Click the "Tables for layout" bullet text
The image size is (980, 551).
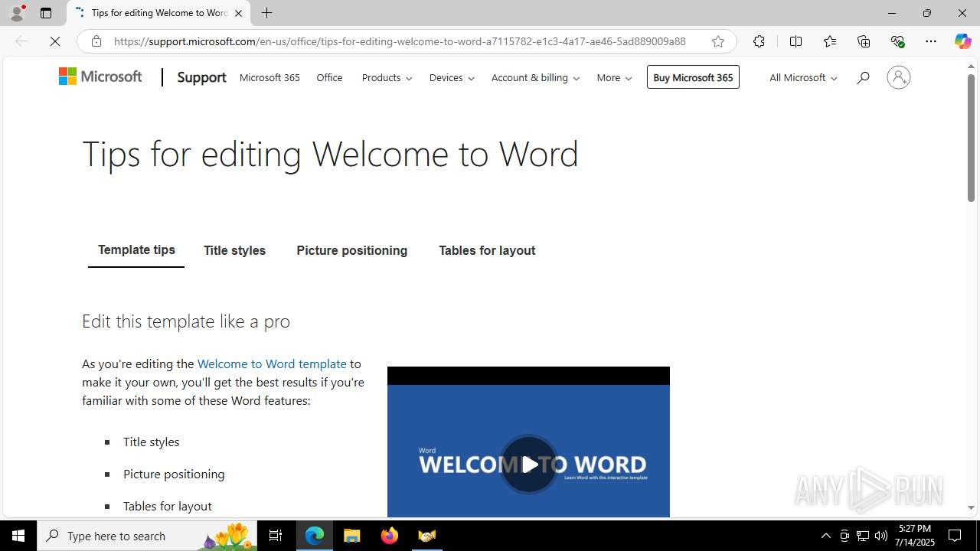click(x=168, y=506)
